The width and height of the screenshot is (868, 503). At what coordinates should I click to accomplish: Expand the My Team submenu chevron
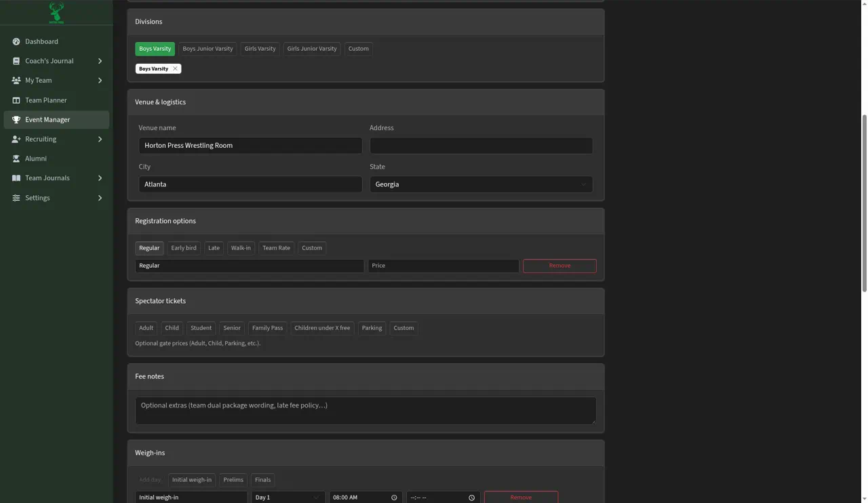click(100, 81)
